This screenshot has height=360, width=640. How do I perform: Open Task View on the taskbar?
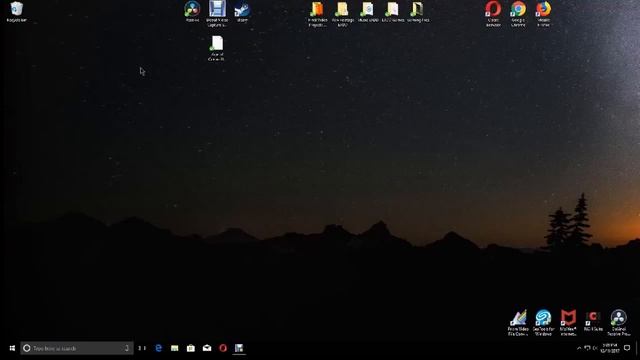tap(142, 348)
